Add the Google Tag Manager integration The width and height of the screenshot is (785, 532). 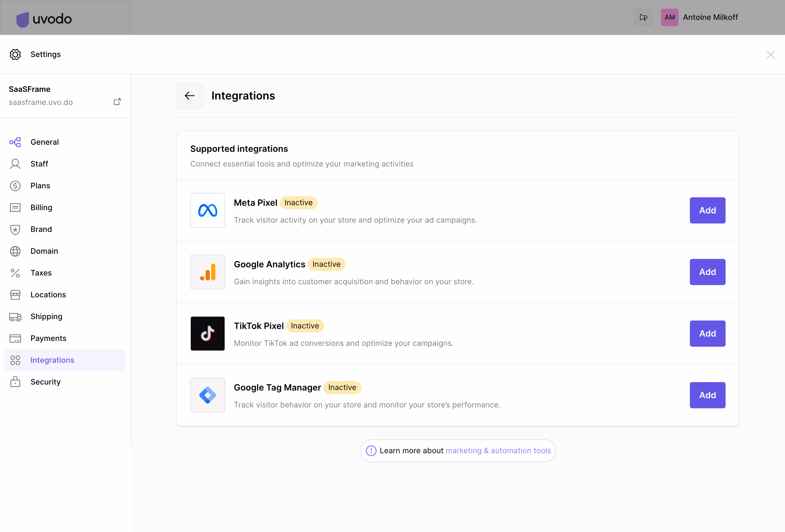707,395
